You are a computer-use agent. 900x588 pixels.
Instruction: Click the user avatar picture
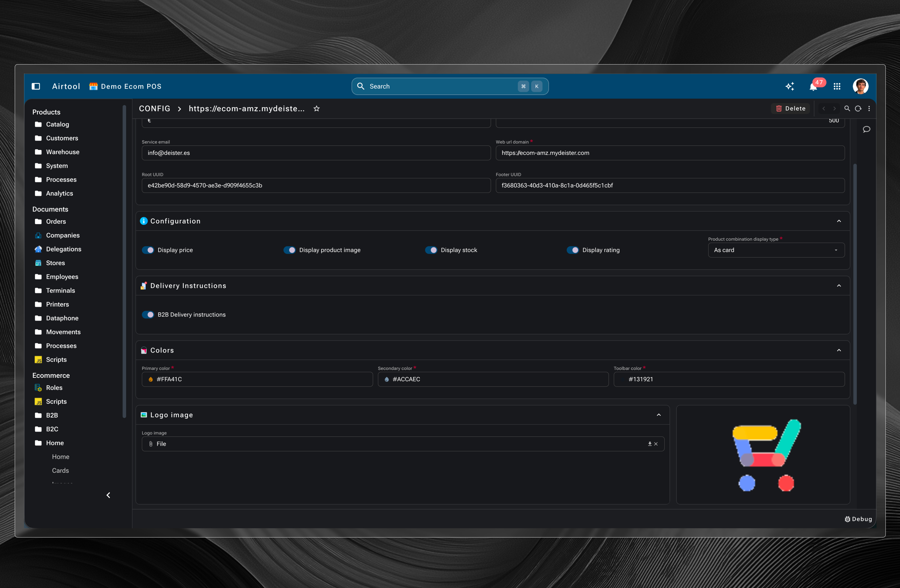tap(860, 86)
